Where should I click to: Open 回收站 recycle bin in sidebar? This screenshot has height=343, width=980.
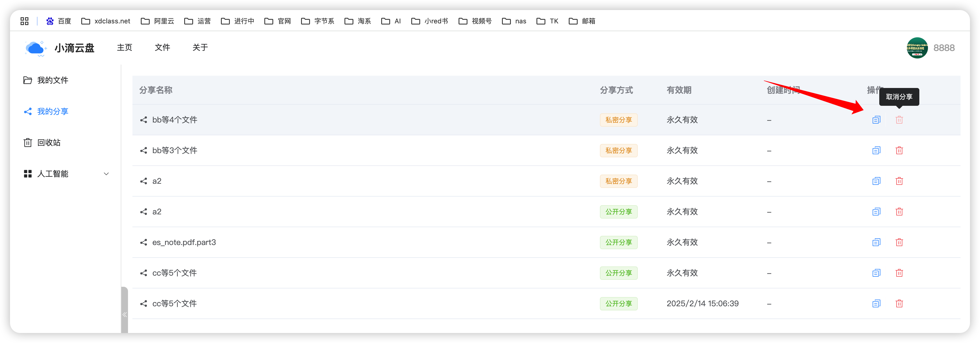[x=49, y=143]
